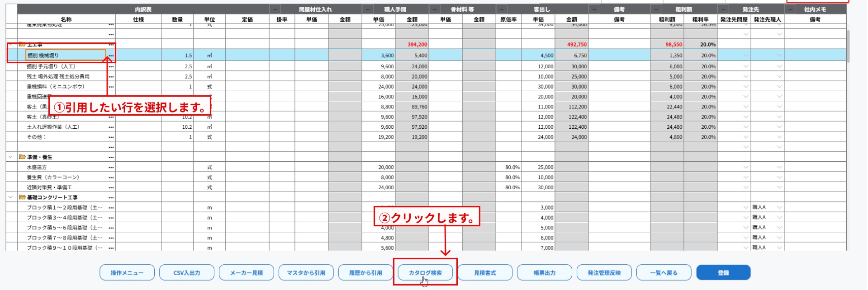Click the folder icon of 基礎コンクリート工事
868x290 pixels.
(22, 197)
